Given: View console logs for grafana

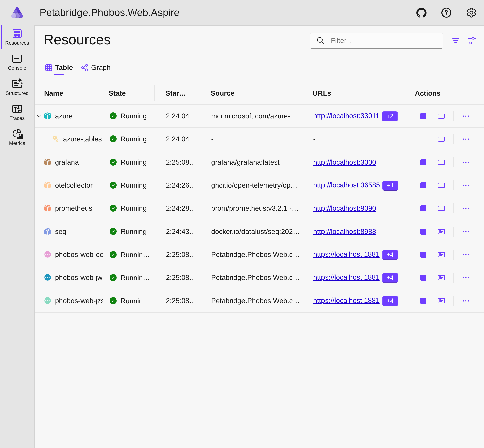Looking at the screenshot, I should (x=441, y=162).
